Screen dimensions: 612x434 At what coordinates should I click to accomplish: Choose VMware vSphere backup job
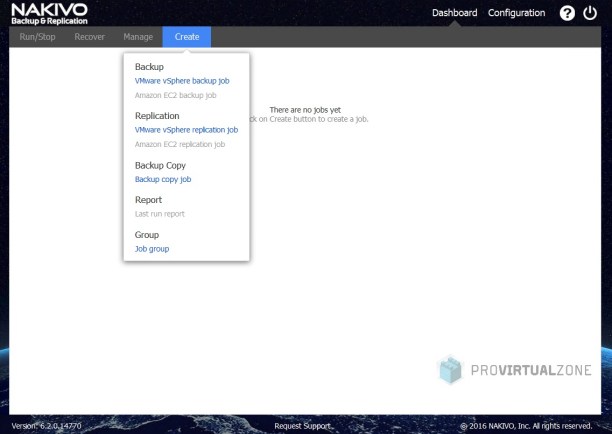(x=182, y=81)
